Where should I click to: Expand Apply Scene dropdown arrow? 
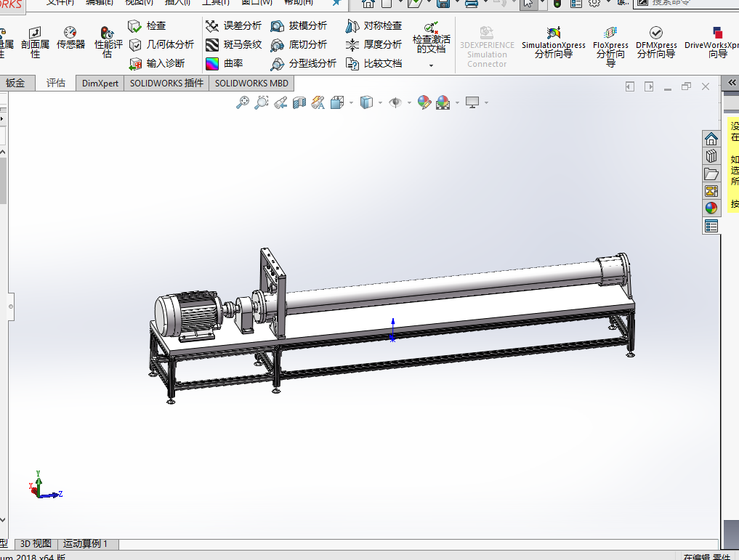[457, 102]
